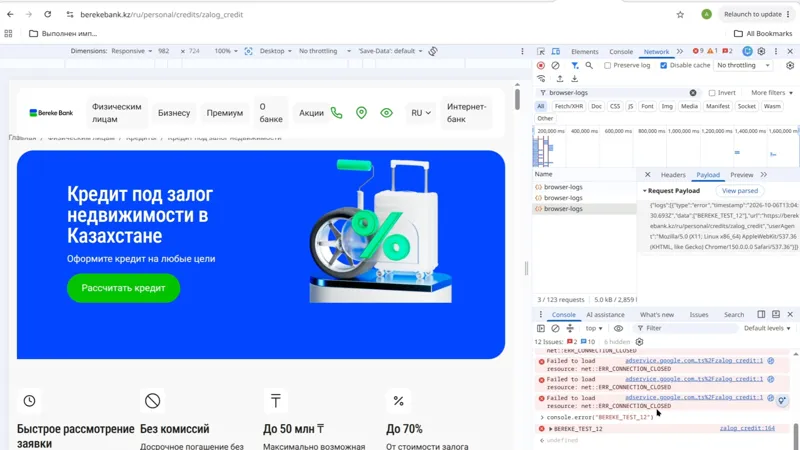
Task: Click the phone icon on Bereke Bank header
Action: (336, 113)
